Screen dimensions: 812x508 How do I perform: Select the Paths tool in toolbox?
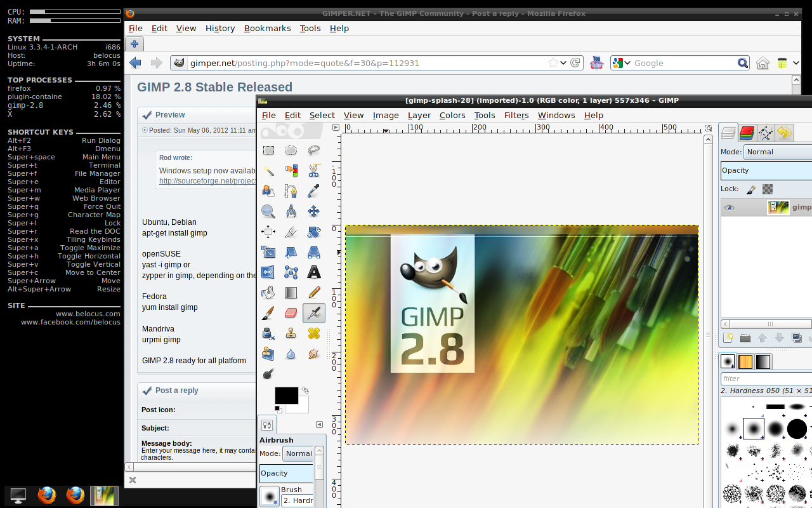291,191
